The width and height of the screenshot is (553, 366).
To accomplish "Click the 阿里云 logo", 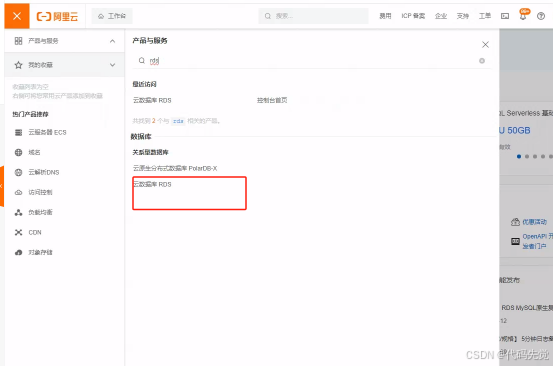I will pyautogui.click(x=57, y=17).
